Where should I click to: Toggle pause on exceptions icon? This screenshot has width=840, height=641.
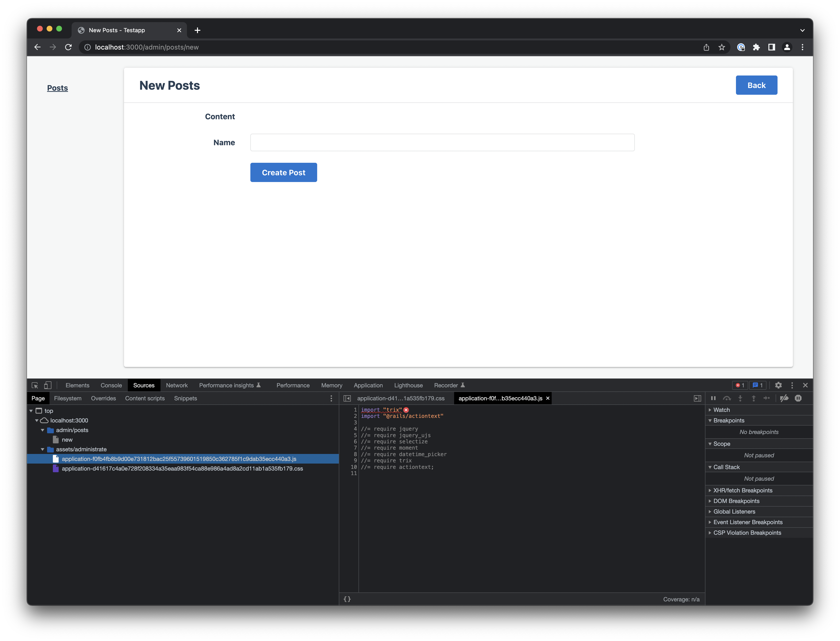pyautogui.click(x=798, y=398)
